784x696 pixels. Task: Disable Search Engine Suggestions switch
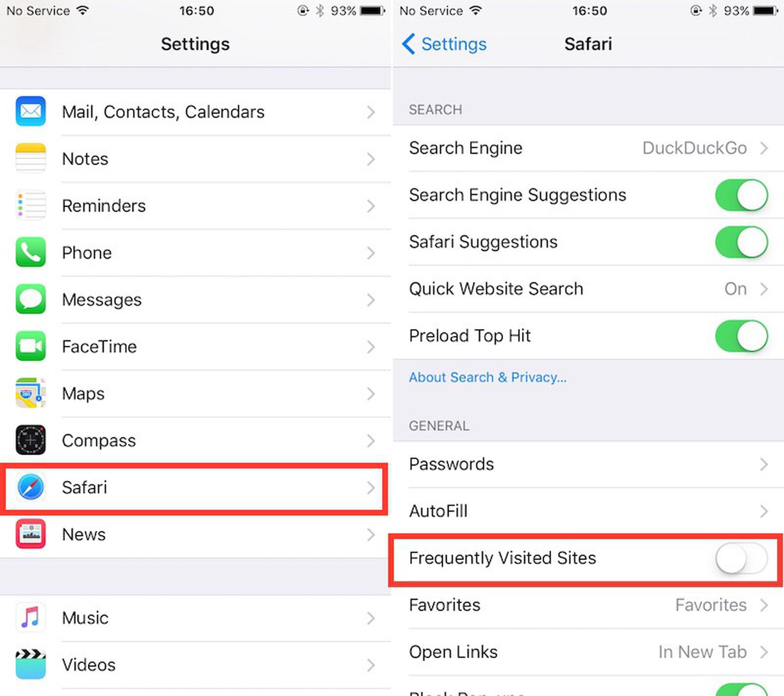coord(741,195)
